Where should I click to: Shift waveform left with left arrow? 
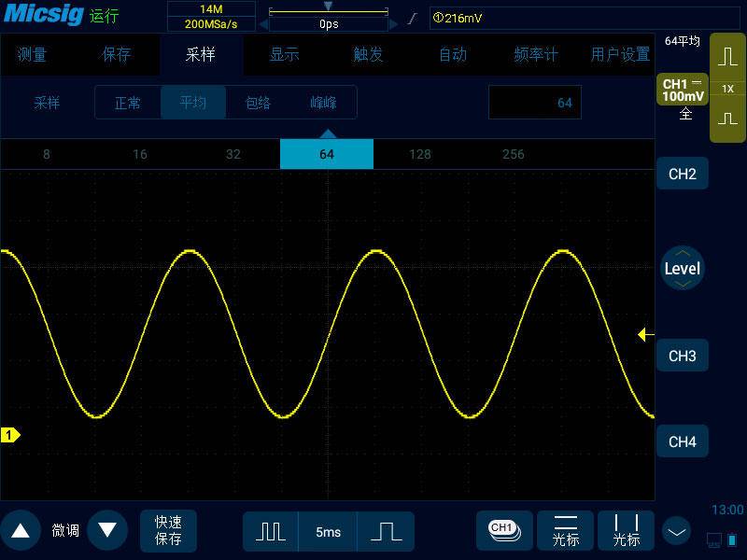[x=263, y=24]
